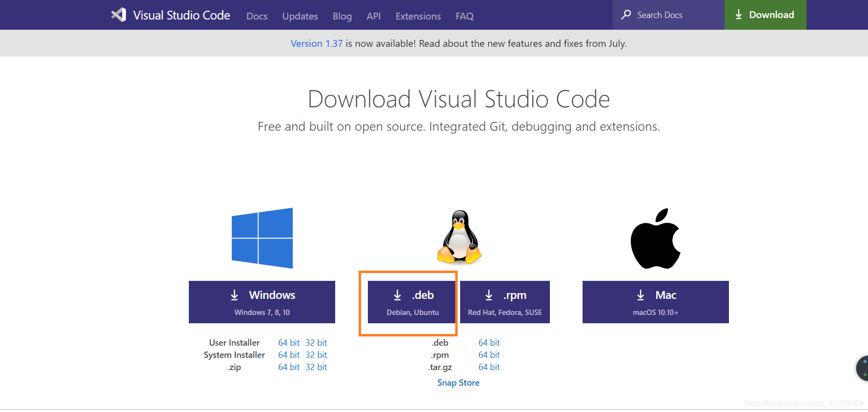Open the Blog menu item
This screenshot has height=412, width=868.
coord(342,16)
